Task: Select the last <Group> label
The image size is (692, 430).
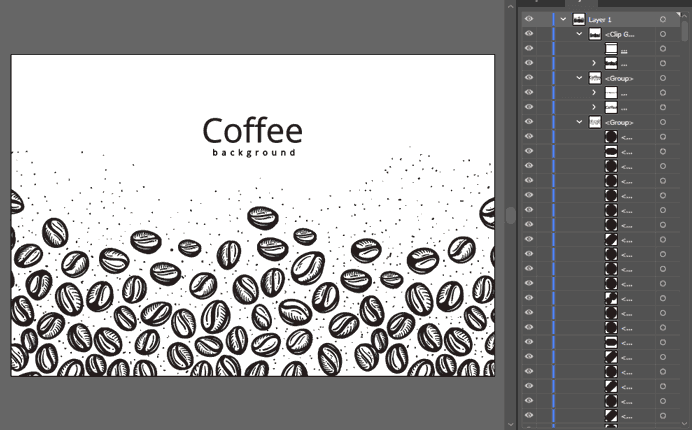Action: 619,123
